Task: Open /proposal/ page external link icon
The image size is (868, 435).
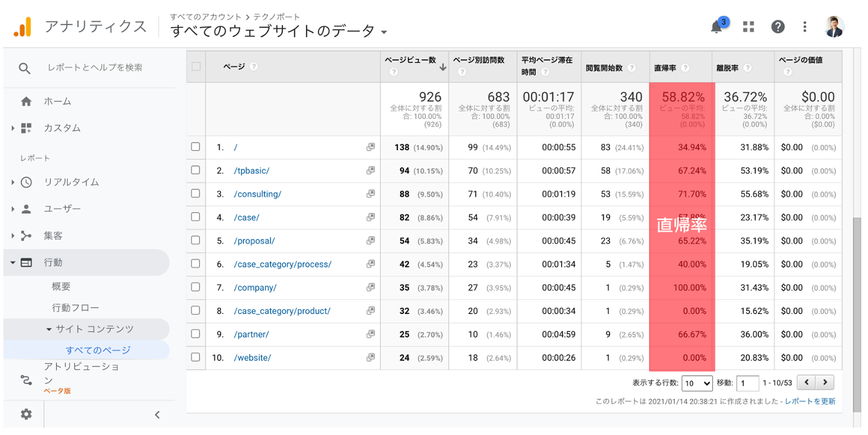Action: pos(370,241)
